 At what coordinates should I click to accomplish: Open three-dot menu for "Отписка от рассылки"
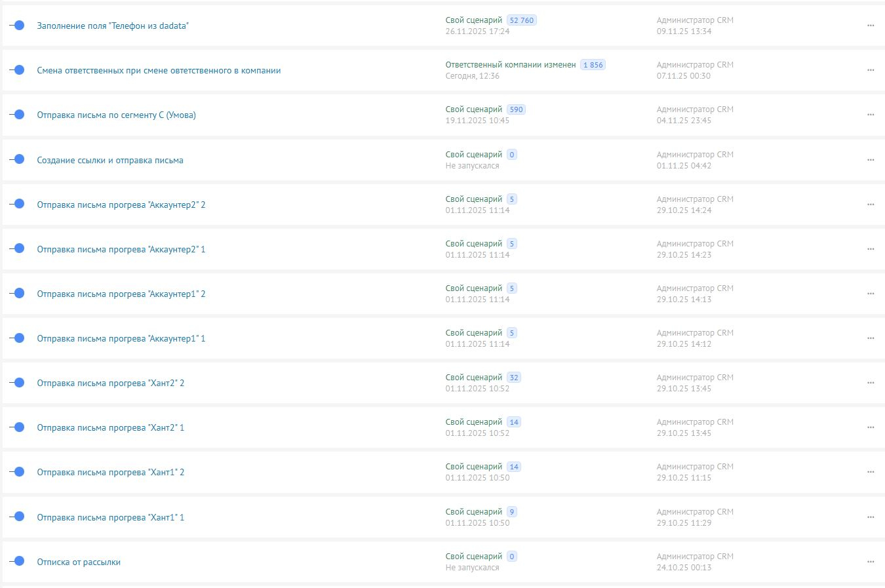[871, 562]
